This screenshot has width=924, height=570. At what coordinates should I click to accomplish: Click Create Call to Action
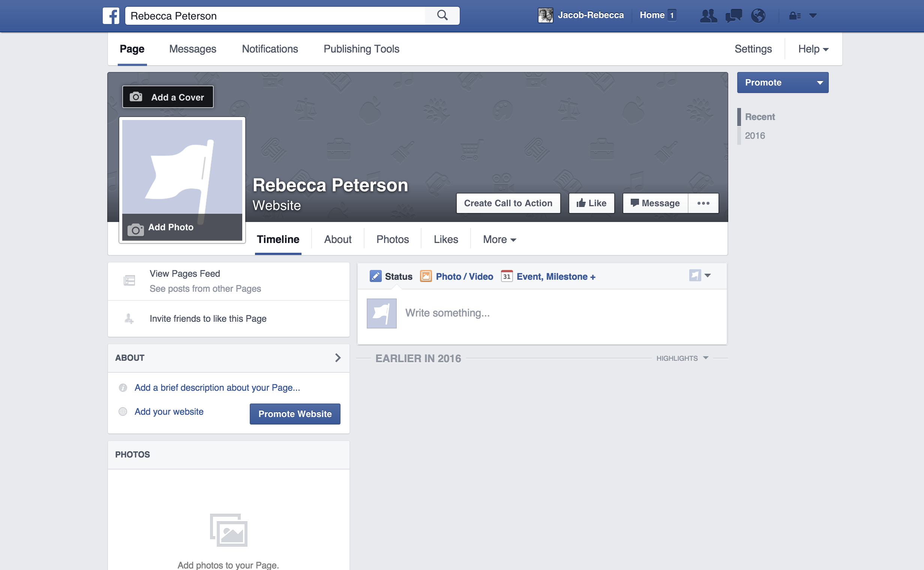[508, 203]
